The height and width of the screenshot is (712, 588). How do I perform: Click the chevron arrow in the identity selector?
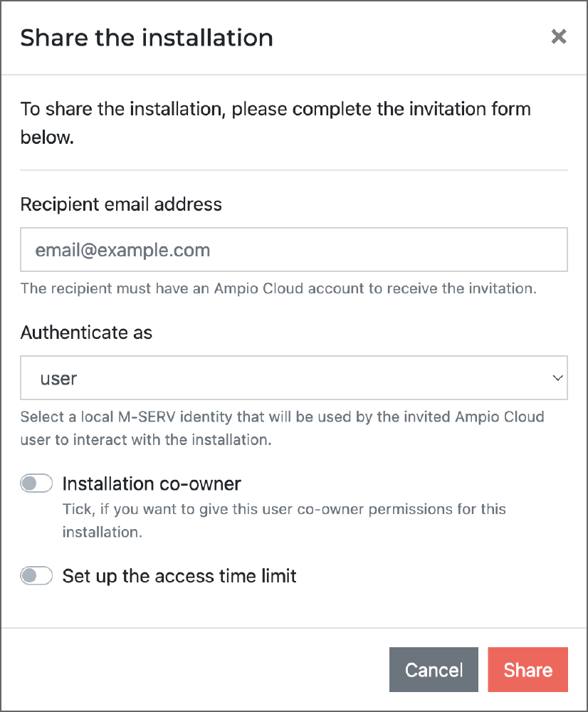(x=557, y=378)
